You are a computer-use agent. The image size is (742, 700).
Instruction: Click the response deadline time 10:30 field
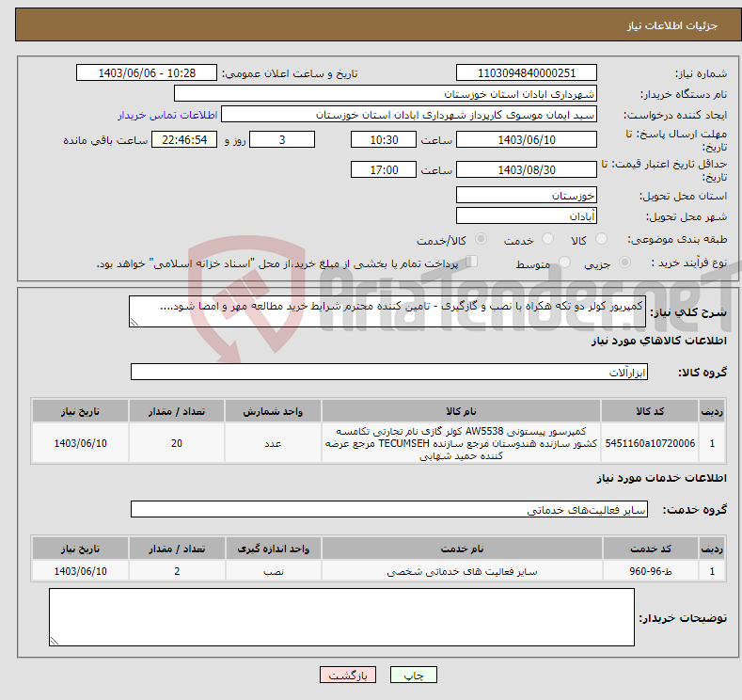384,139
